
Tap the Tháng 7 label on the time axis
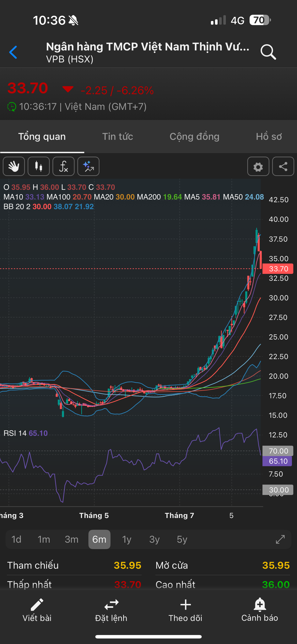click(180, 515)
